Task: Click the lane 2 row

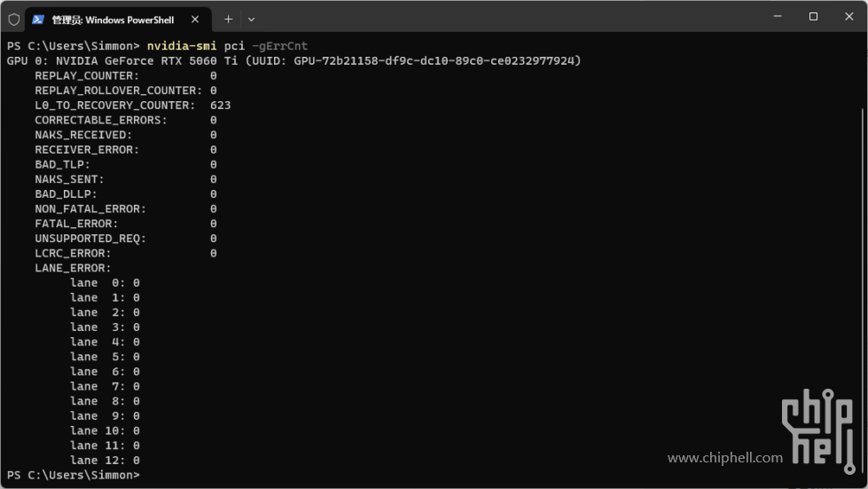Action: click(x=105, y=312)
